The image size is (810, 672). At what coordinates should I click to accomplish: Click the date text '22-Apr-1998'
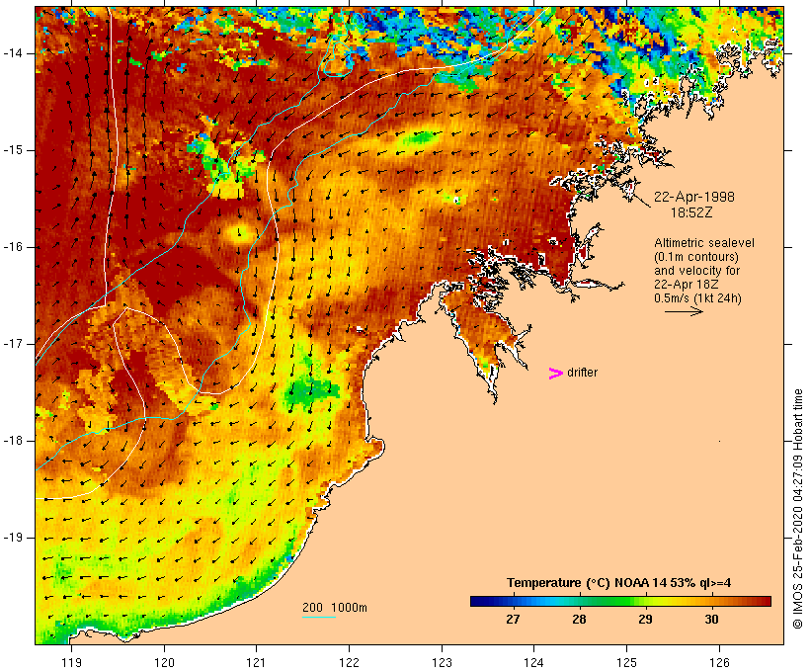(694, 197)
